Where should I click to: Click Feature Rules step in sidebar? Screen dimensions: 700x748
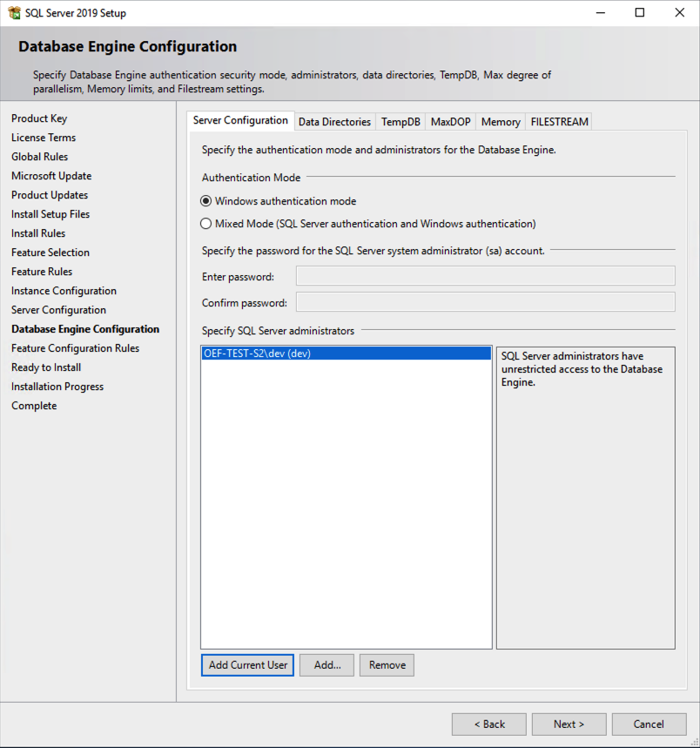[x=42, y=272]
